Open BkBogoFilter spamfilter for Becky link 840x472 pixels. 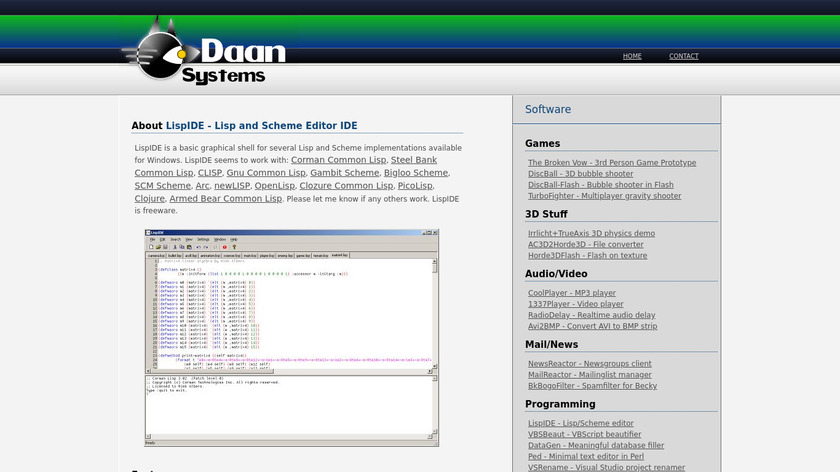pyautogui.click(x=592, y=386)
